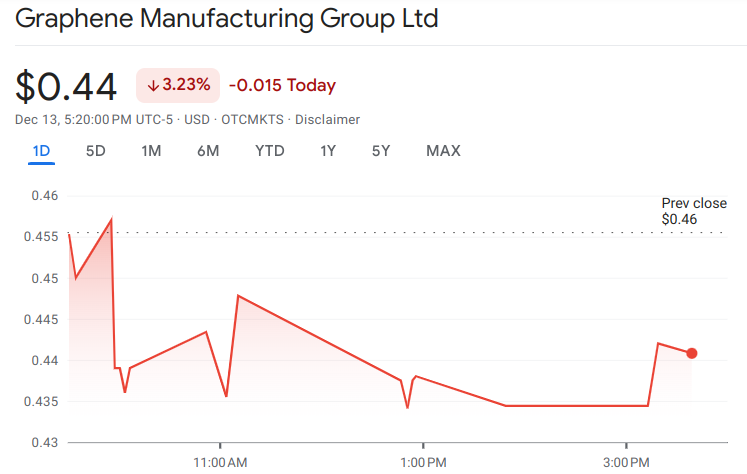The height and width of the screenshot is (474, 747).
Task: Click the 3:00 PM time axis marker
Action: [626, 462]
